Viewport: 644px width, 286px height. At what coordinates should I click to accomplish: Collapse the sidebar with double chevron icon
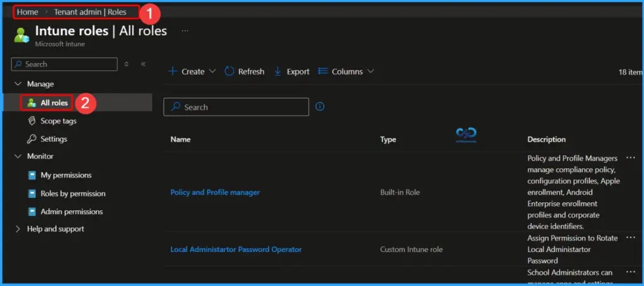[x=143, y=64]
